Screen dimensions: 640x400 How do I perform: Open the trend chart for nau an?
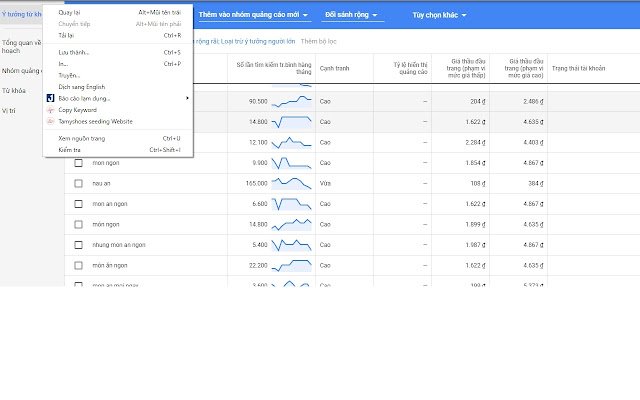(x=291, y=183)
